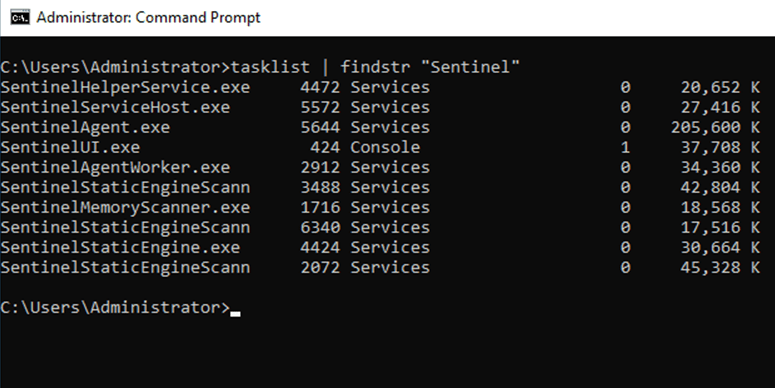Click the SentinelMemoryScanner.exe entry
Viewport: 775px width, 388px height.
(x=125, y=208)
